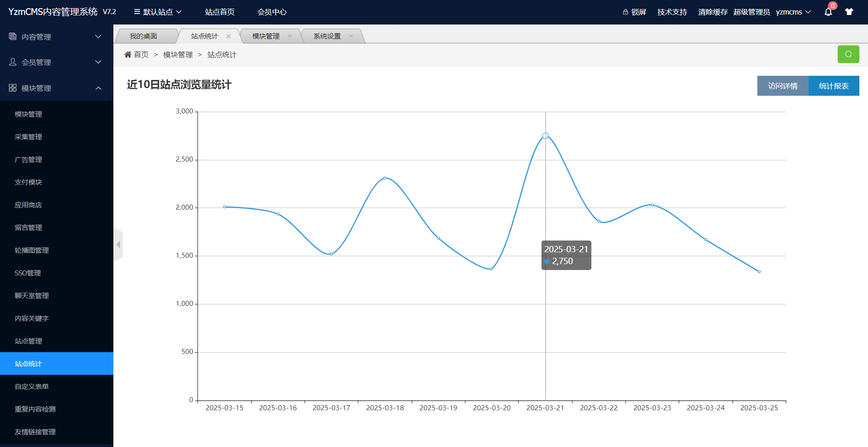This screenshot has height=447, width=868.
Task: Click the green refresh button
Action: coord(848,54)
